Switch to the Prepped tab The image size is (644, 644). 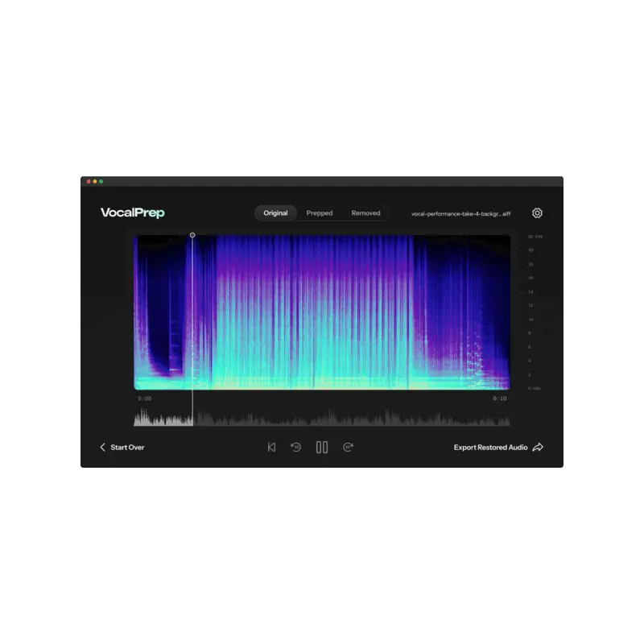[319, 213]
